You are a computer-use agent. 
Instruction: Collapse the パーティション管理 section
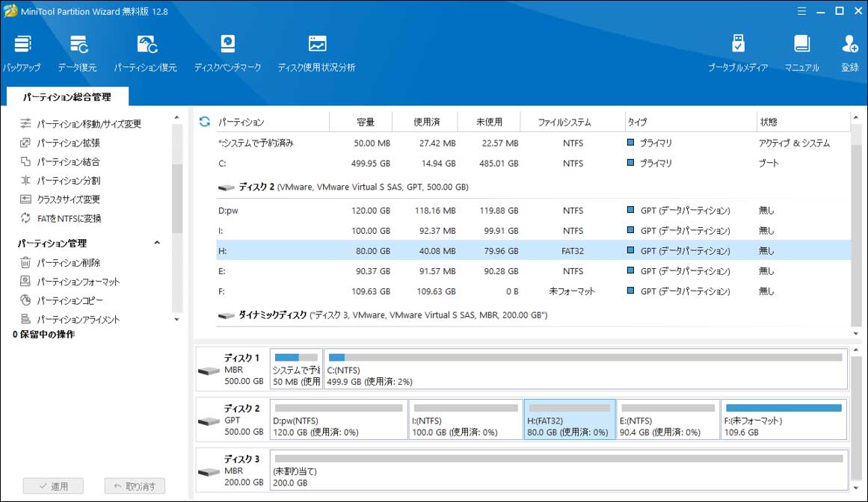click(x=157, y=243)
